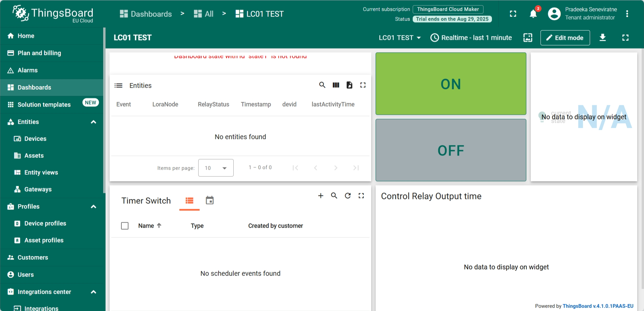Viewport: 644px width, 311px height.
Task: Open the ThingsBoard v.4.1.0.1PAAS-EU link
Action: pos(598,306)
